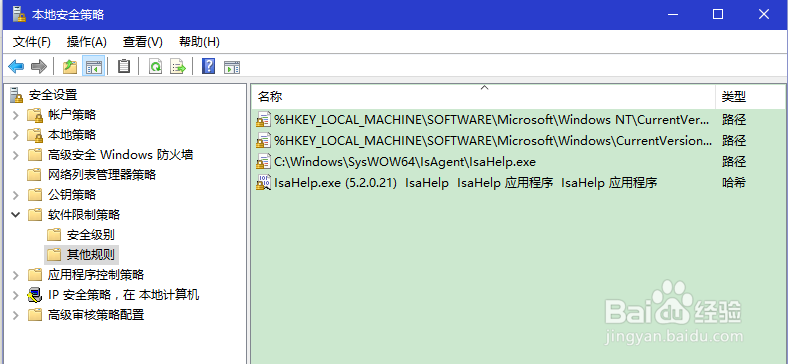Viewport: 788px width, 364px height.
Task: Sort list by the 类型 column header
Action: click(751, 97)
